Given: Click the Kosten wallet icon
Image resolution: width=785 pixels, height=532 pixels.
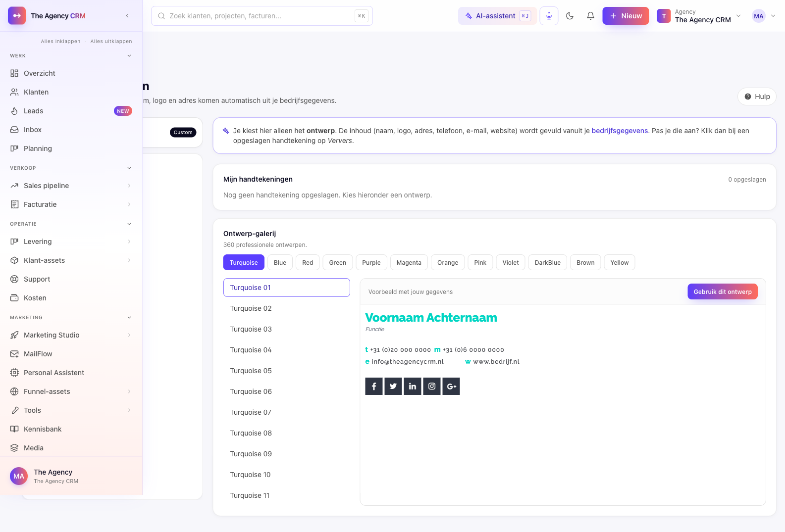Looking at the screenshot, I should click(14, 298).
